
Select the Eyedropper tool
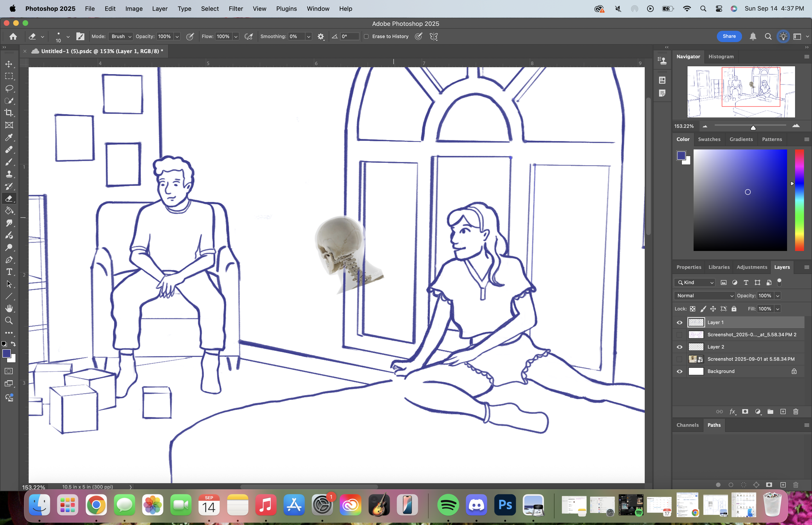point(9,137)
